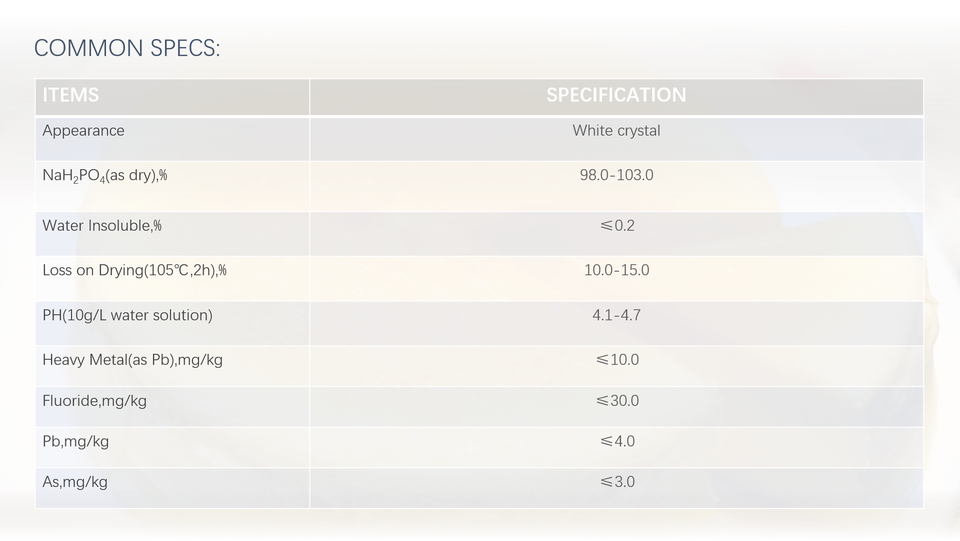Click the Loss on Drying item cell

tap(134, 270)
